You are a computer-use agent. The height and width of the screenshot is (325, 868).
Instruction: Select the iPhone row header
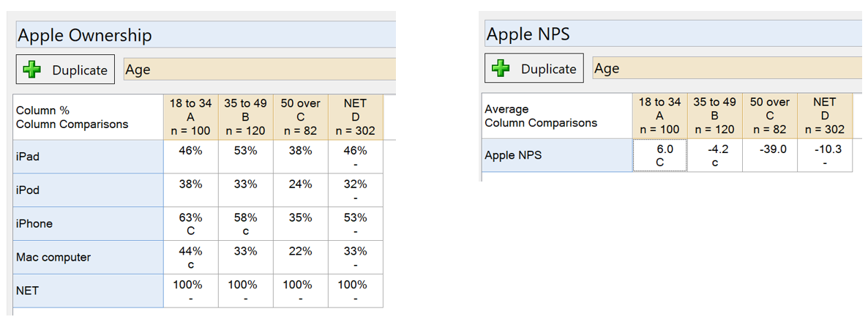click(x=89, y=224)
